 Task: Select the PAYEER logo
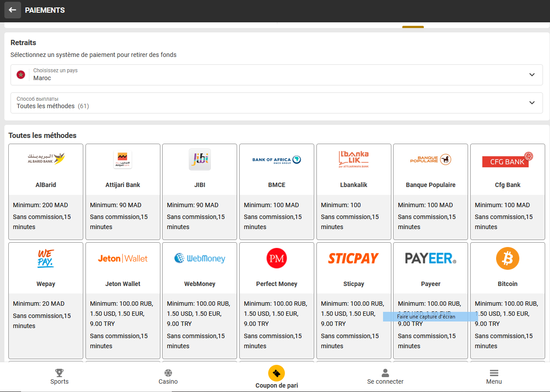tap(431, 258)
